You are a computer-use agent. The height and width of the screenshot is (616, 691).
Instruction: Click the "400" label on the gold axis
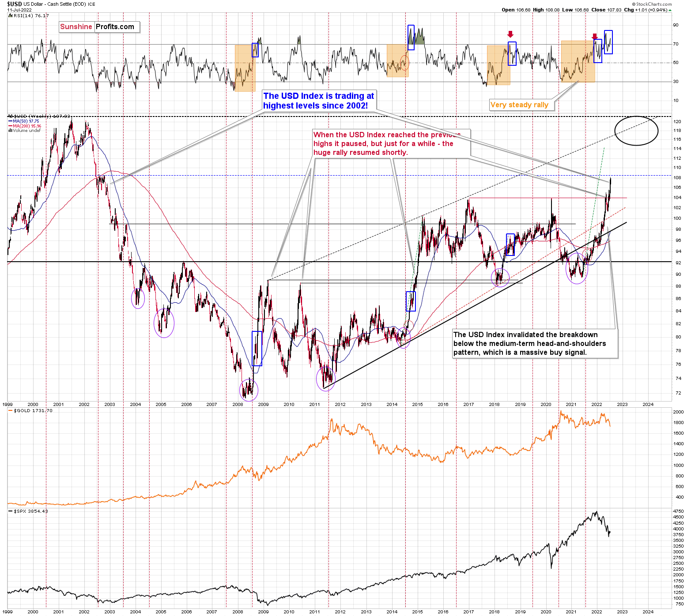(680, 497)
